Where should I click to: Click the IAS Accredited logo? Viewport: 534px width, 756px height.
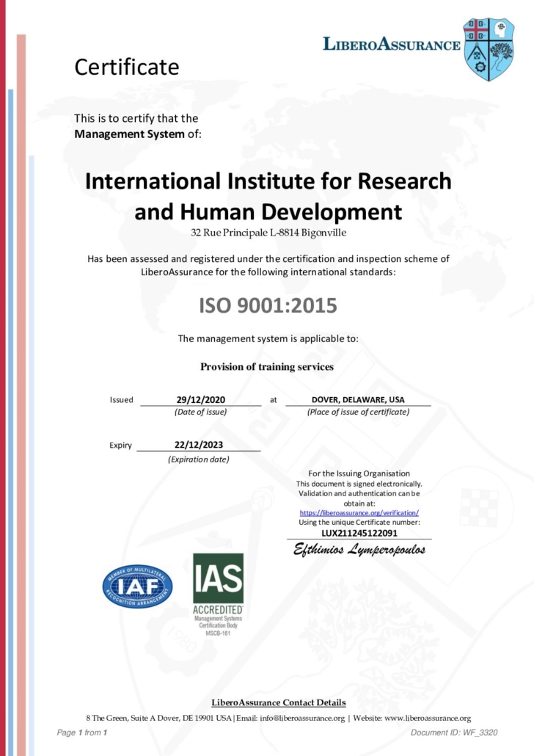click(x=218, y=595)
